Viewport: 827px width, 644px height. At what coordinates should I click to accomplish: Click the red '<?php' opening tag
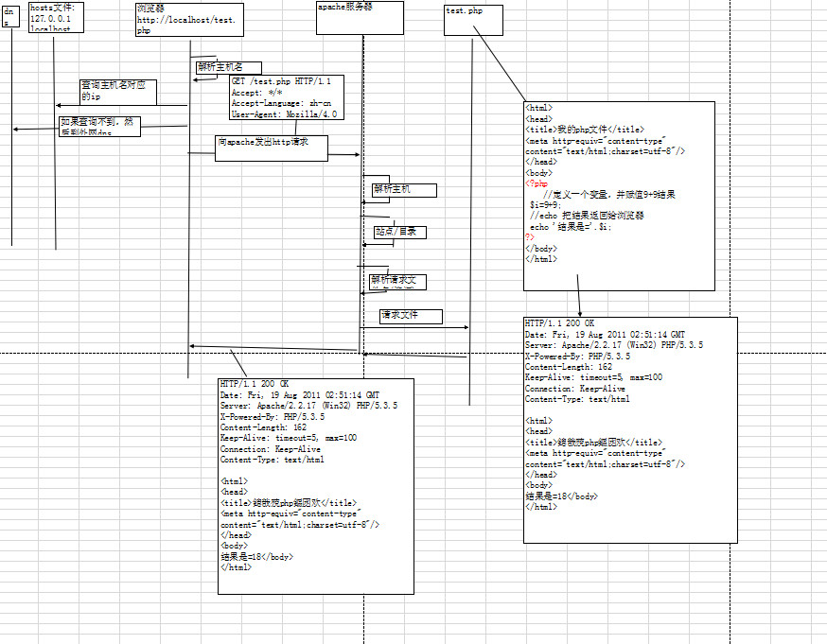coord(537,183)
